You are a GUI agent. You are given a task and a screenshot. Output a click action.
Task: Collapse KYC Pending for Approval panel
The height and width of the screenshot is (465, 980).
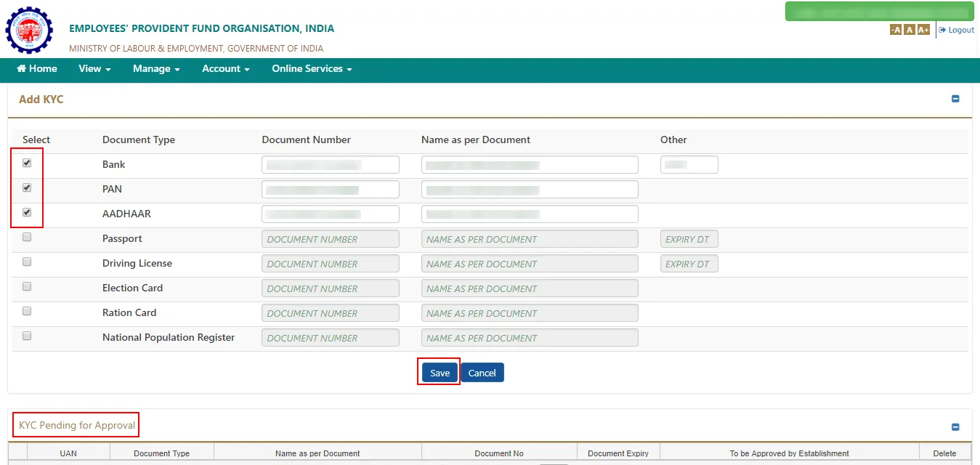955,427
